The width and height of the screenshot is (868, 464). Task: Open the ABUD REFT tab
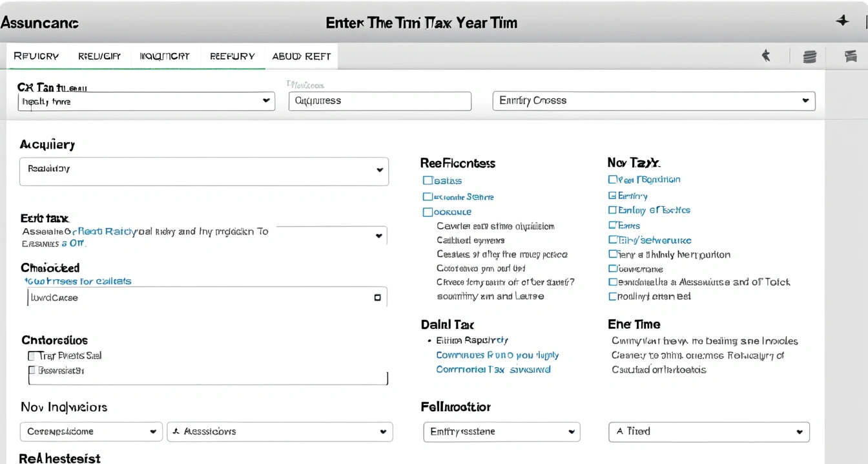(302, 56)
